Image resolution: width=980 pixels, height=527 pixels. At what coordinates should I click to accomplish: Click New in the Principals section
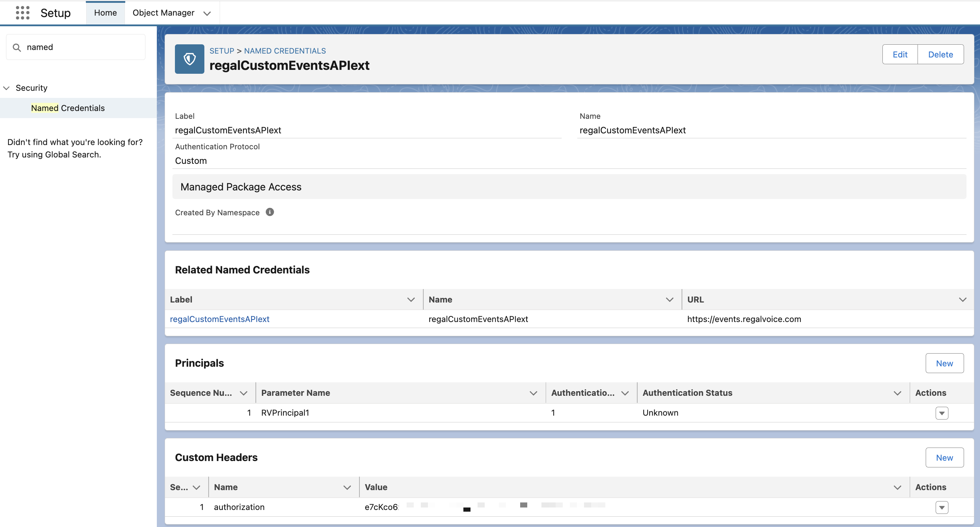coord(944,363)
